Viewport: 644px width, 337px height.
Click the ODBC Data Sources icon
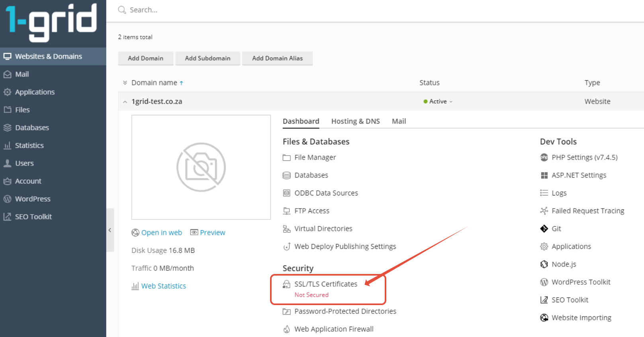pyautogui.click(x=287, y=193)
